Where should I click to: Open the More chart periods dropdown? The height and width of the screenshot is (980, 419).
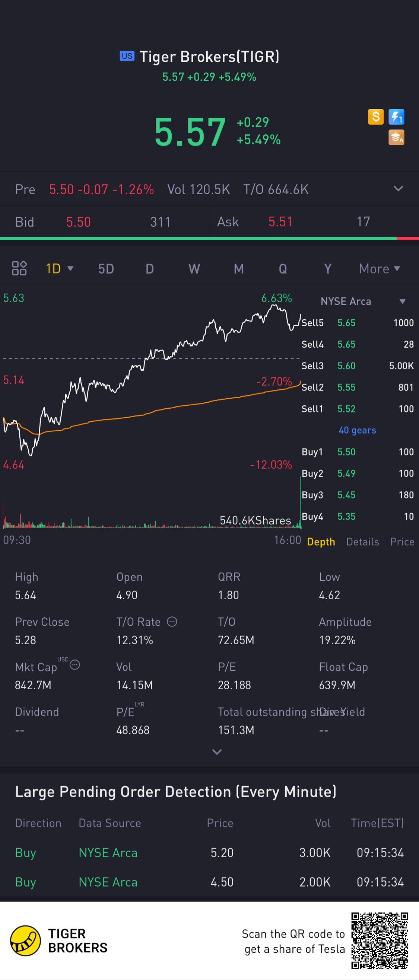[380, 269]
